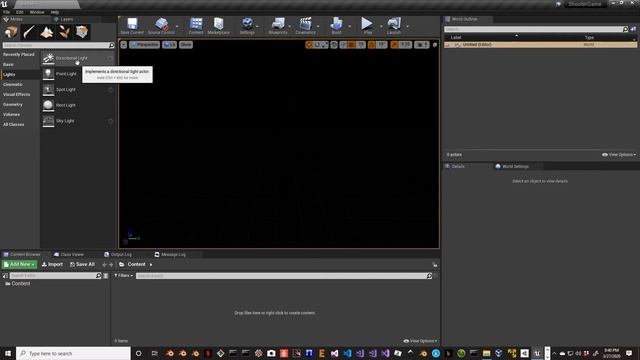Expand the Launch options dropdown arrow

click(407, 27)
